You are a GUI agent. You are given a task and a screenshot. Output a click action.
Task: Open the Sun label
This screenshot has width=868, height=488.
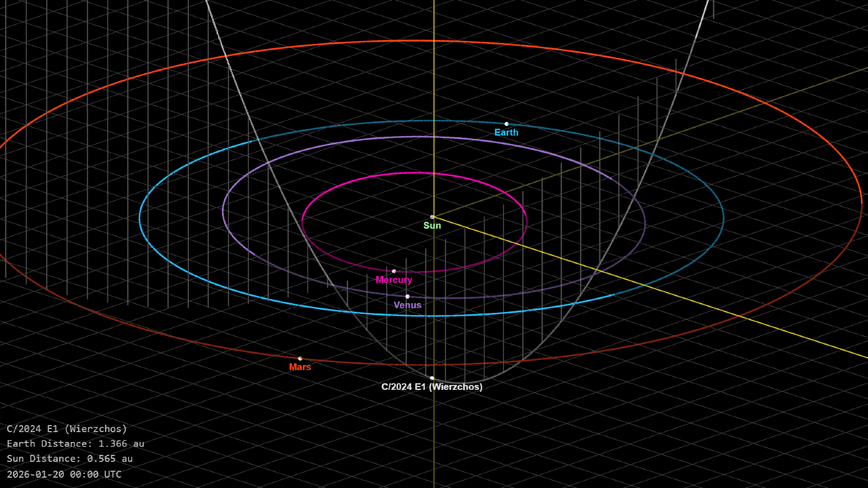[x=432, y=226]
